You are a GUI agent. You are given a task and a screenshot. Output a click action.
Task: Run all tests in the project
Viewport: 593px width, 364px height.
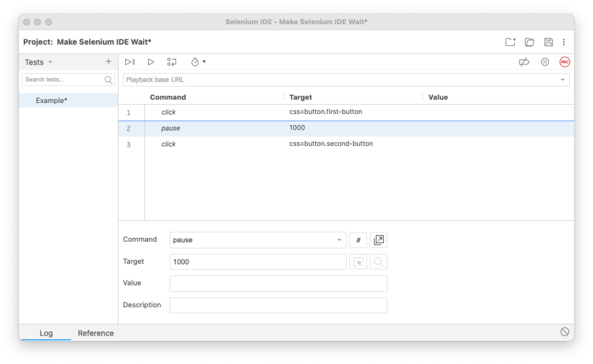tap(129, 61)
